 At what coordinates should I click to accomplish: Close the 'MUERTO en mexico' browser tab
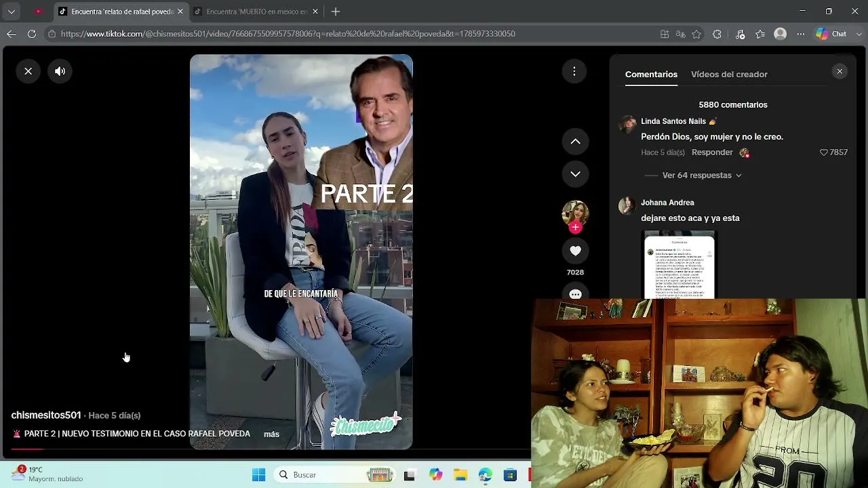315,12
